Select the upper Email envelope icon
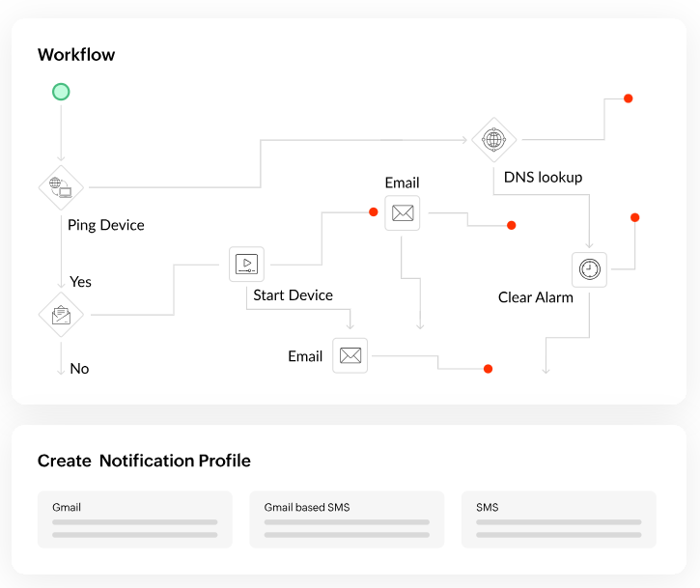Viewport: 700px width, 588px height. point(403,213)
